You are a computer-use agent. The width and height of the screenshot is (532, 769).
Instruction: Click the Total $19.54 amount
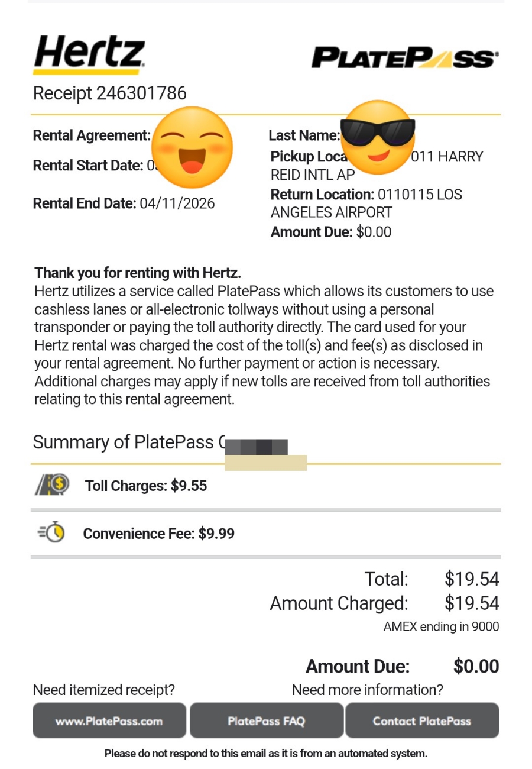click(472, 579)
